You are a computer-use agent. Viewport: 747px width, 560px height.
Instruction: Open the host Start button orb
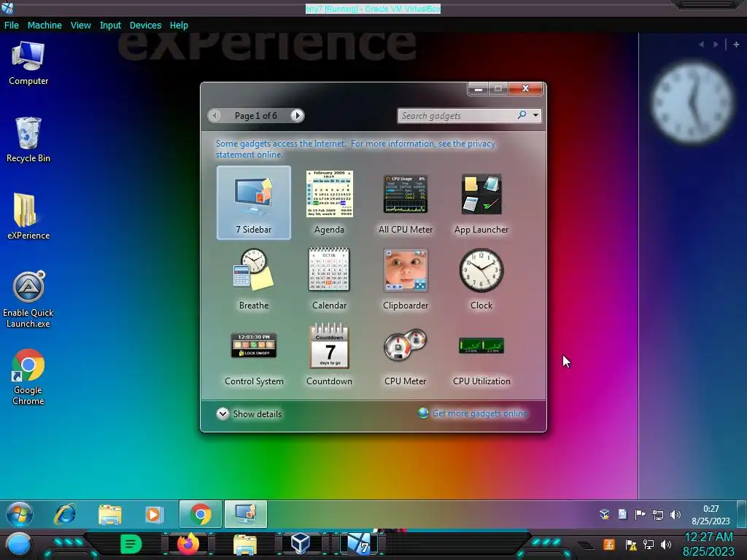tap(18, 544)
